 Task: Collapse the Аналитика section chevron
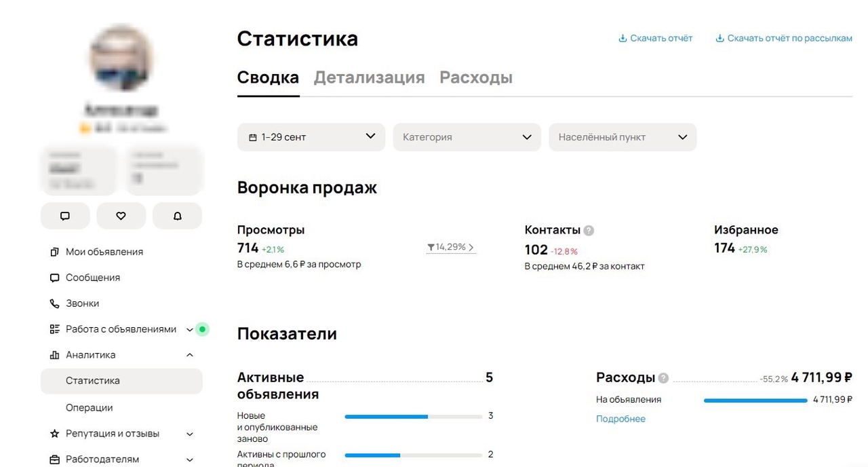coord(189,354)
